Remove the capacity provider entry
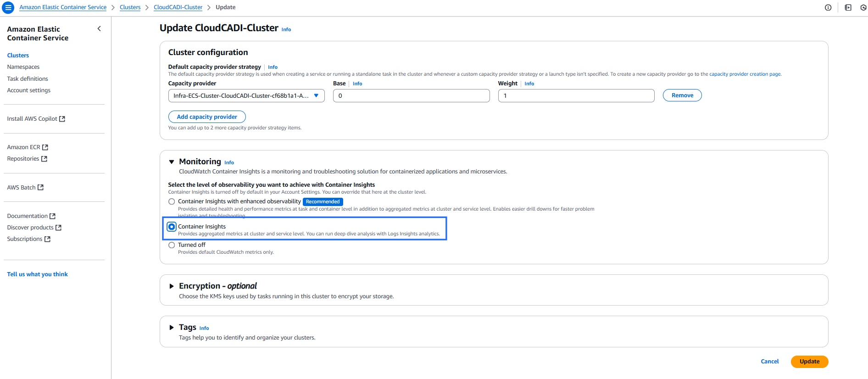 pyautogui.click(x=682, y=95)
